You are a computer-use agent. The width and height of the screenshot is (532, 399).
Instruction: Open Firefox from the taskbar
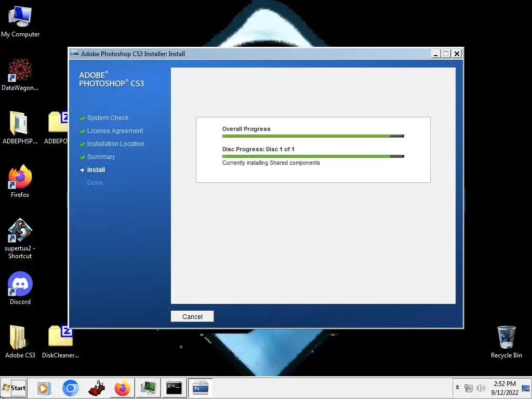pos(123,388)
